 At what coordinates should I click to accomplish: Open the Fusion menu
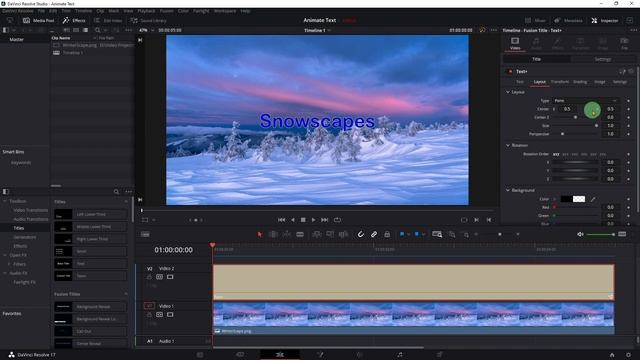[x=167, y=11]
